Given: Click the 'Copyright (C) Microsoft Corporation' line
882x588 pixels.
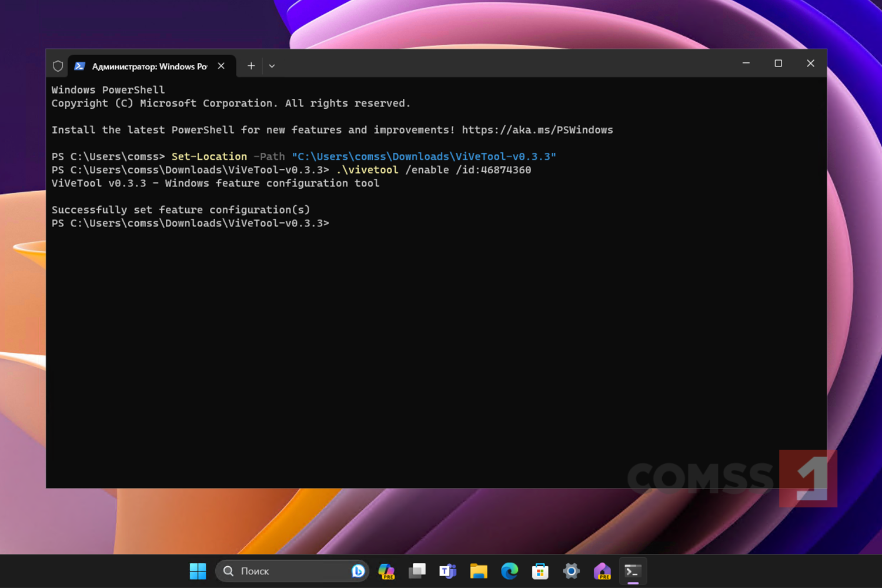Looking at the screenshot, I should tap(231, 103).
